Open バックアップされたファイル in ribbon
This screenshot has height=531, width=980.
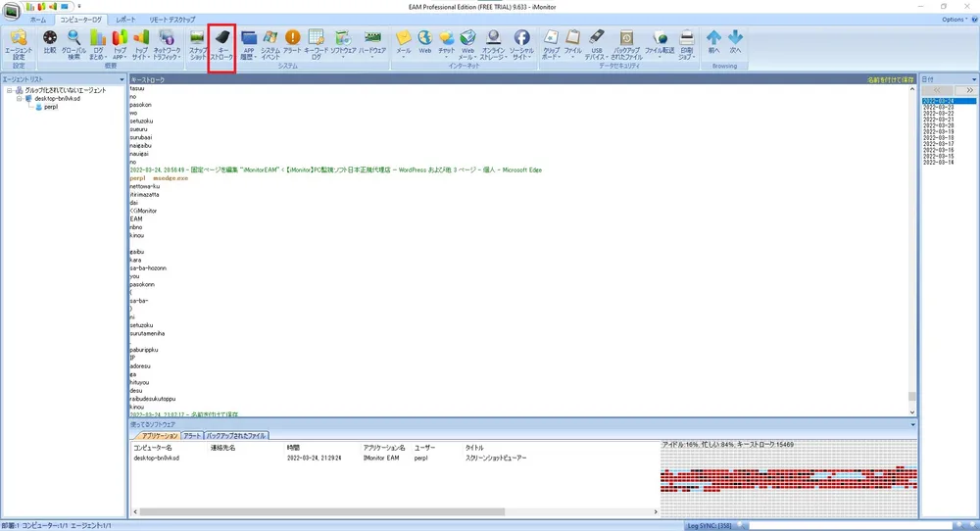[626, 44]
